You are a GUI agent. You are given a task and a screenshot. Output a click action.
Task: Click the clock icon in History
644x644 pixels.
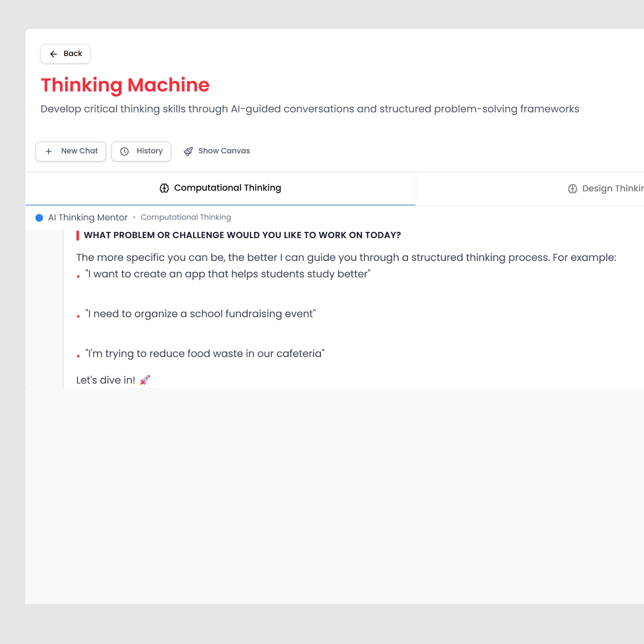[124, 151]
